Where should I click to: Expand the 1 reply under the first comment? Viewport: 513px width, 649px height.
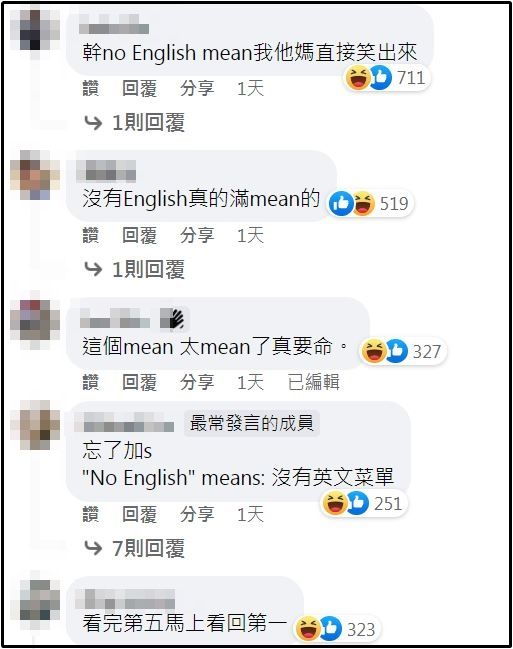click(135, 123)
